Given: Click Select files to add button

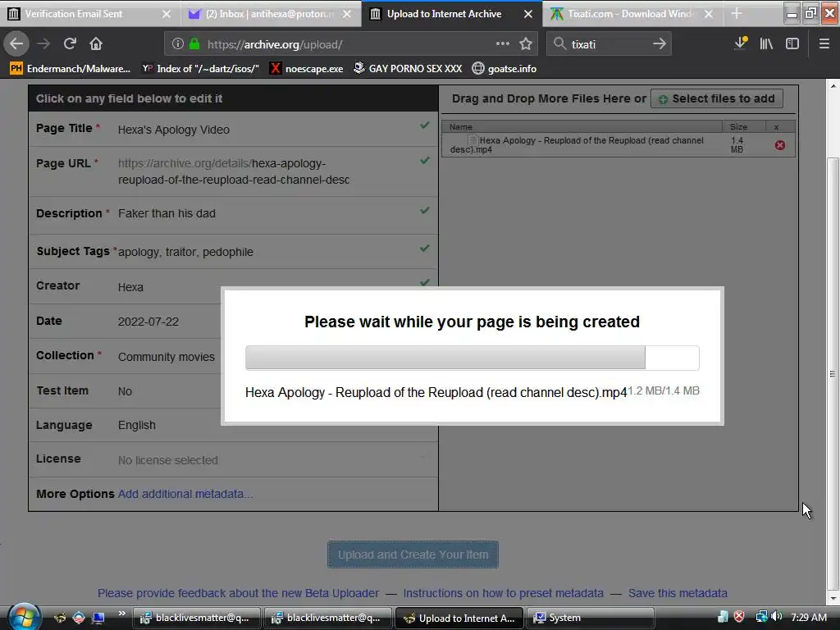Looking at the screenshot, I should pyautogui.click(x=717, y=98).
